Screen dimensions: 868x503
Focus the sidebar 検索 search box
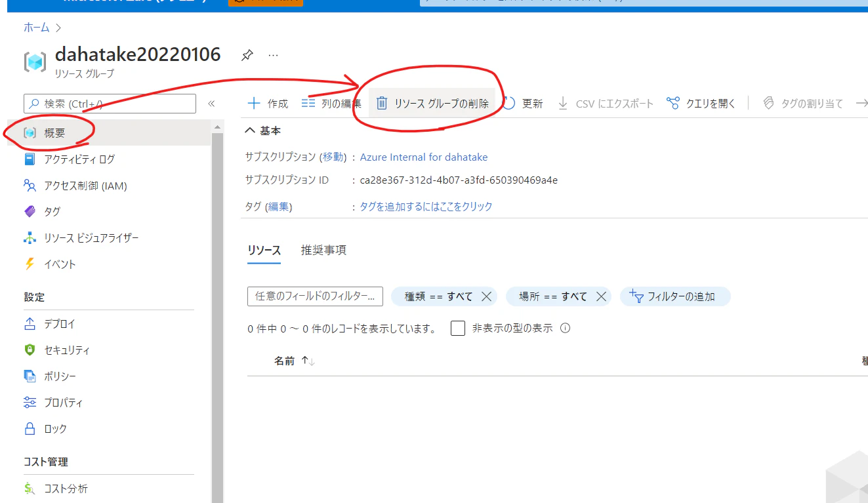(x=110, y=104)
